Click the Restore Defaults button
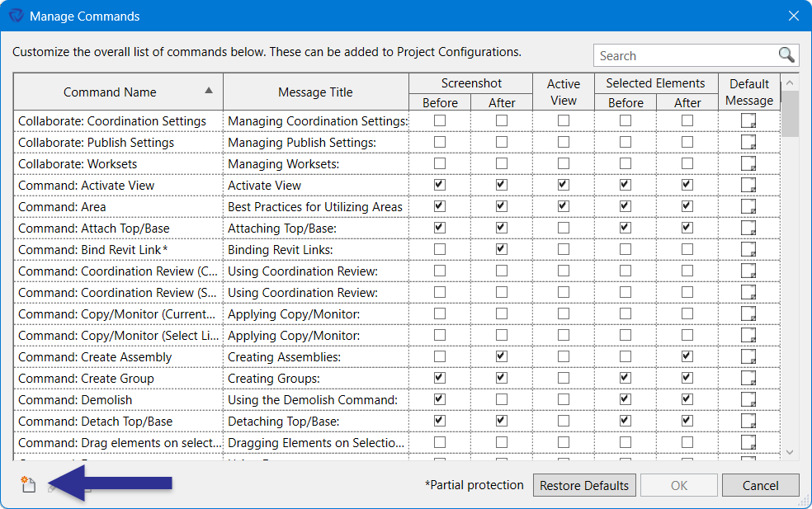Image resolution: width=812 pixels, height=509 pixels. pyautogui.click(x=584, y=485)
